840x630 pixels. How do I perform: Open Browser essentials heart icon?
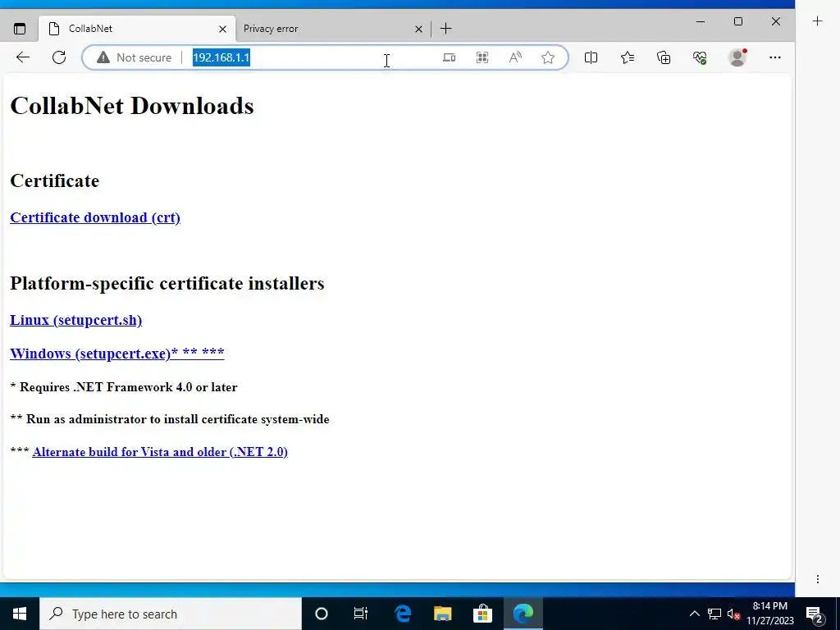coord(700,57)
